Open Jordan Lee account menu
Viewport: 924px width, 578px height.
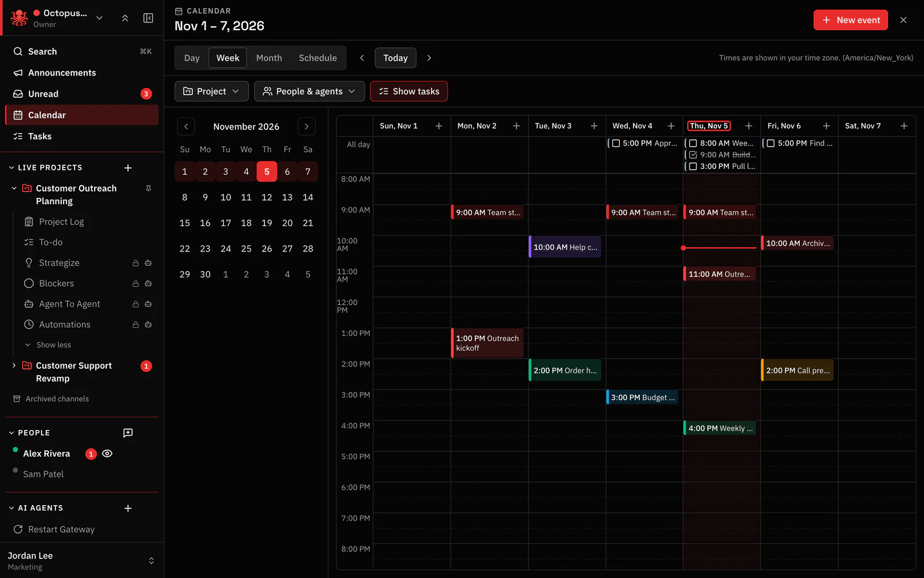tap(81, 561)
